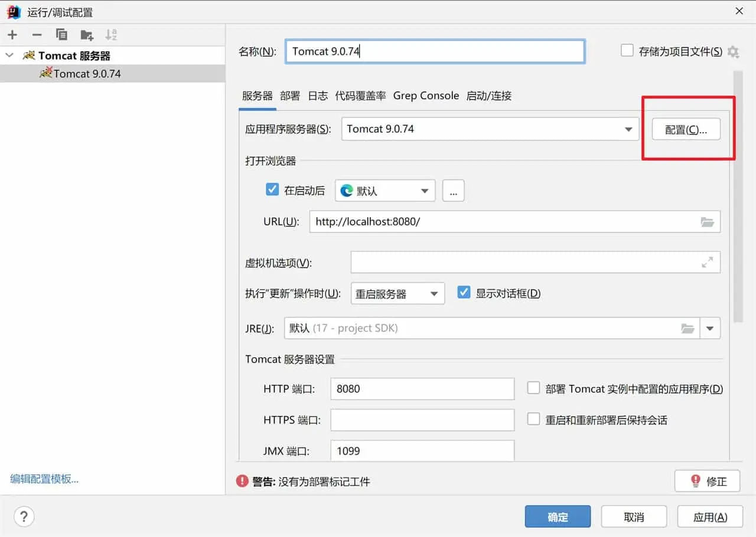Enable preserve sessions across restarts checkbox
The image size is (756, 537).
(534, 420)
